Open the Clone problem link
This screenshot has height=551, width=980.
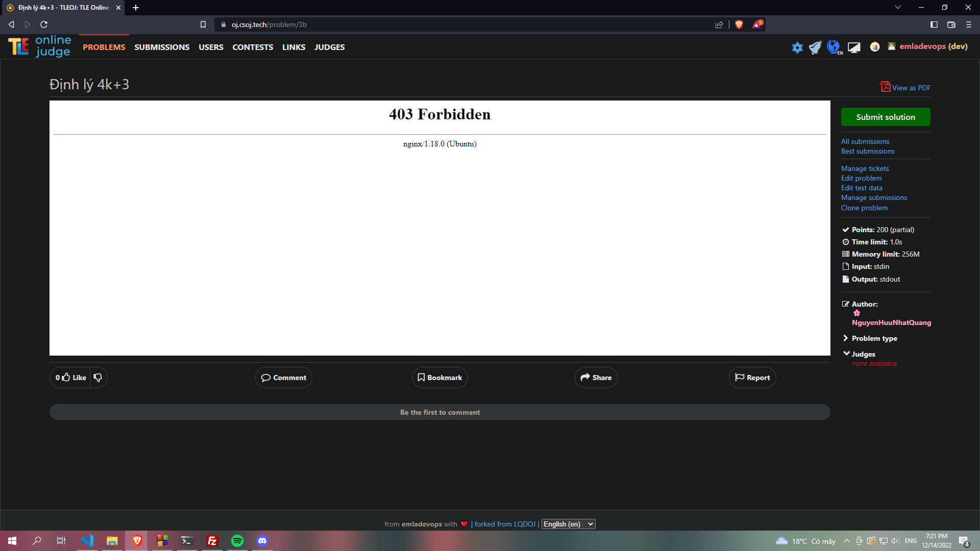pyautogui.click(x=864, y=208)
